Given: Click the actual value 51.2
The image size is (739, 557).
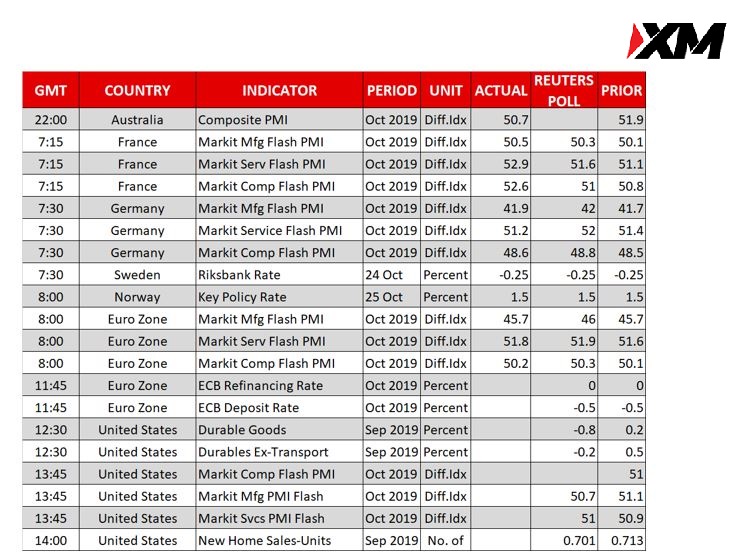Looking at the screenshot, I should pyautogui.click(x=501, y=230).
